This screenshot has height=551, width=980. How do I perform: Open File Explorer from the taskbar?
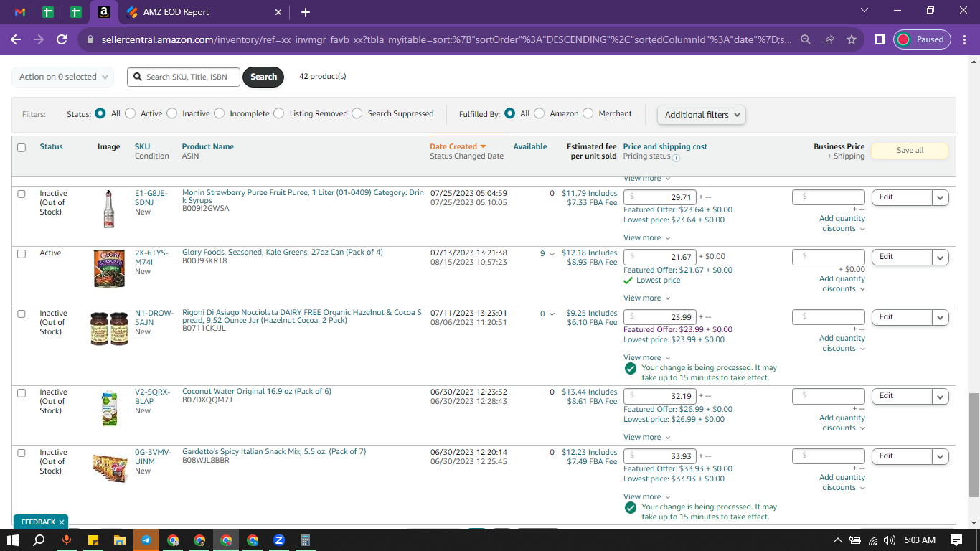(x=119, y=540)
